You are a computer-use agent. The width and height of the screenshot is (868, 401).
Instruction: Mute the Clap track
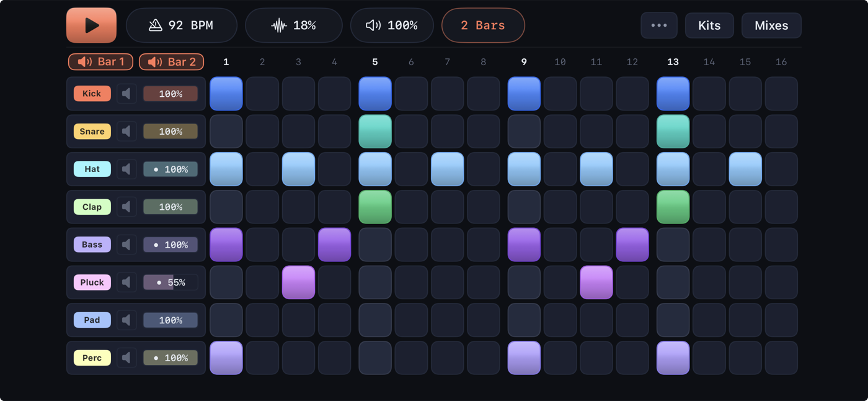tap(126, 207)
